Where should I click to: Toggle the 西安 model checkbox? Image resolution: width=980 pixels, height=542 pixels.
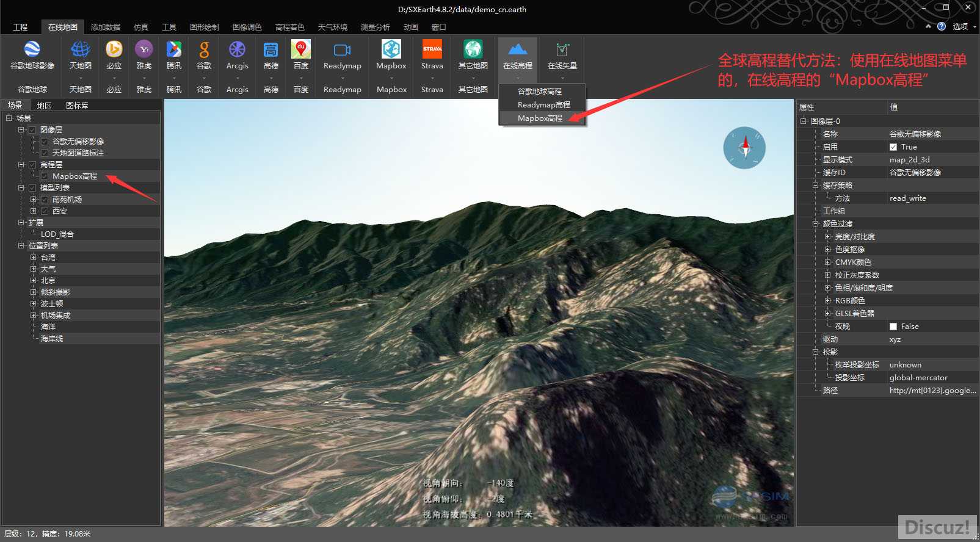point(45,211)
